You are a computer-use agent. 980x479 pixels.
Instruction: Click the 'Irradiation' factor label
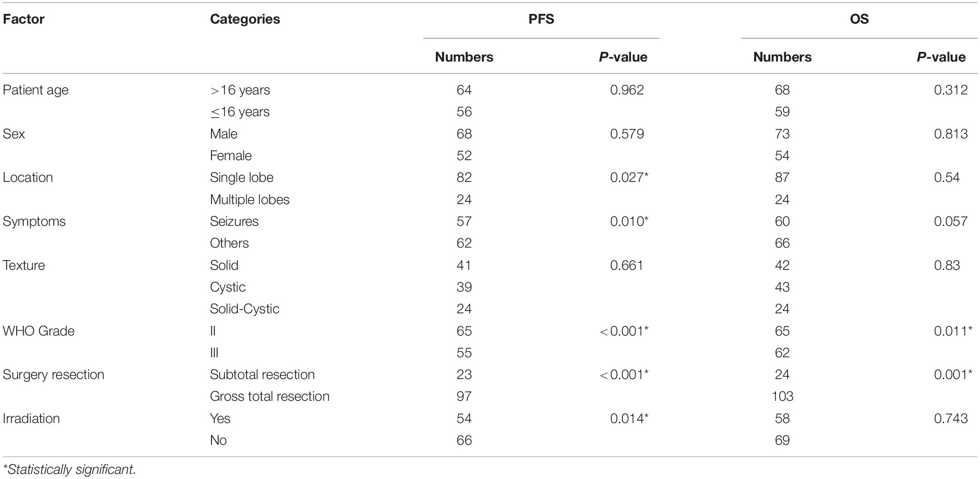pyautogui.click(x=31, y=418)
